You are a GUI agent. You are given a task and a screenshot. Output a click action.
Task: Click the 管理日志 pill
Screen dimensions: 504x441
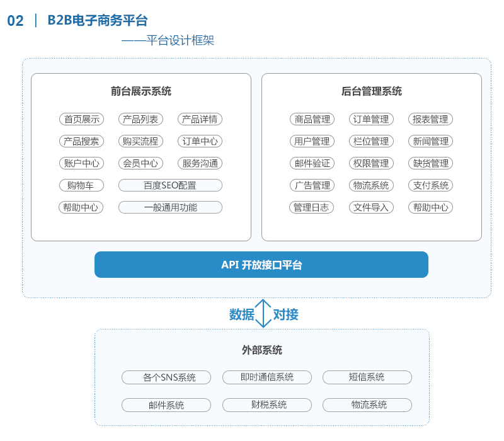click(311, 207)
